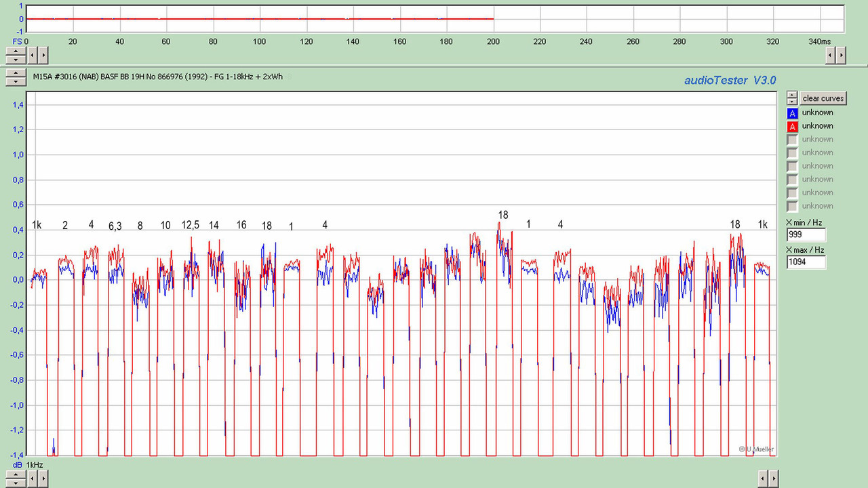Toggle the red curve A indicator
The image size is (868, 488).
point(792,126)
